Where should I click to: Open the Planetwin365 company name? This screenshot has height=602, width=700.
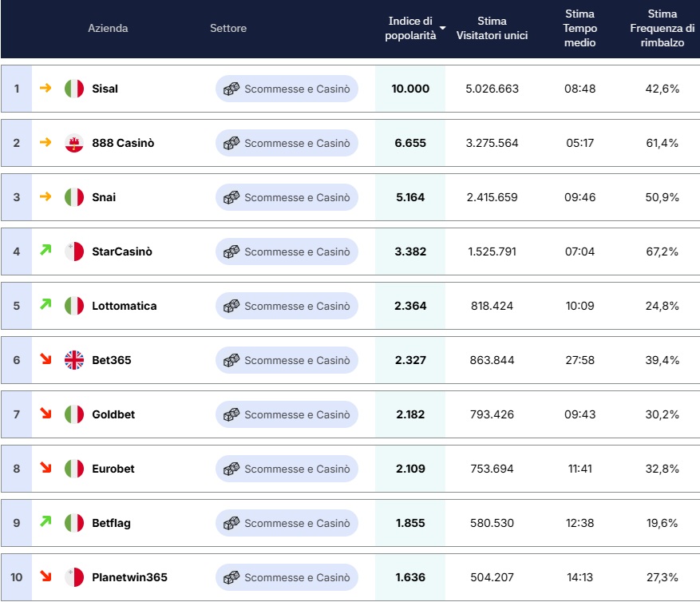[129, 577]
